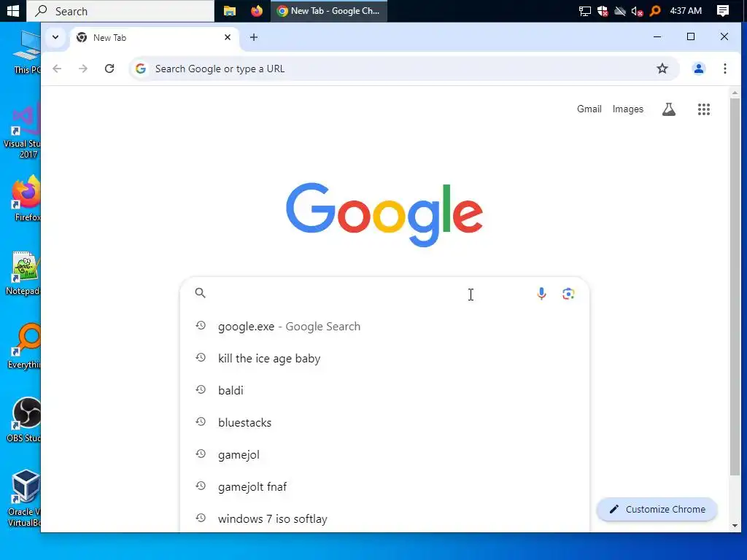Click the scrollbar down arrow

(x=735, y=526)
